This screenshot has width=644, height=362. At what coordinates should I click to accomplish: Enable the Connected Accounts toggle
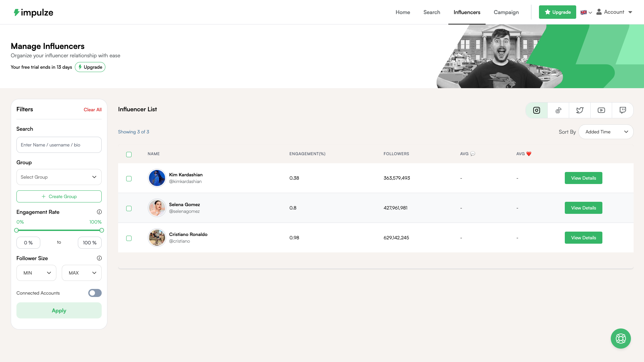point(95,293)
